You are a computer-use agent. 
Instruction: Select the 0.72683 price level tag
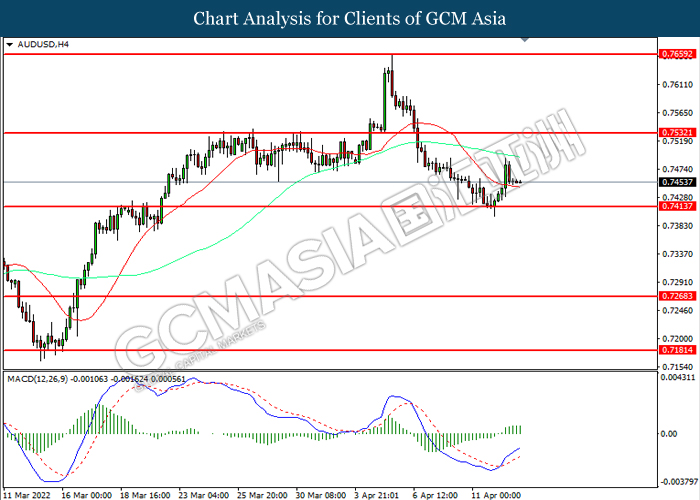[x=677, y=296]
